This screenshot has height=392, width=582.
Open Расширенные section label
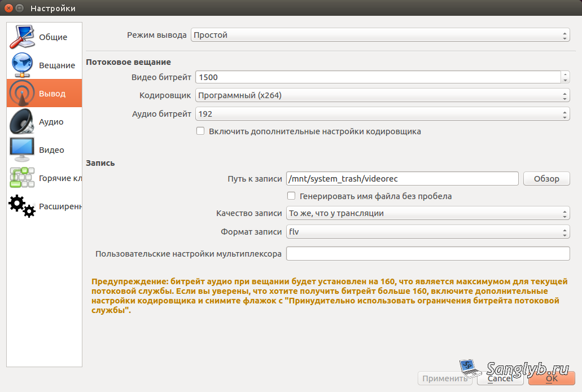click(x=60, y=206)
